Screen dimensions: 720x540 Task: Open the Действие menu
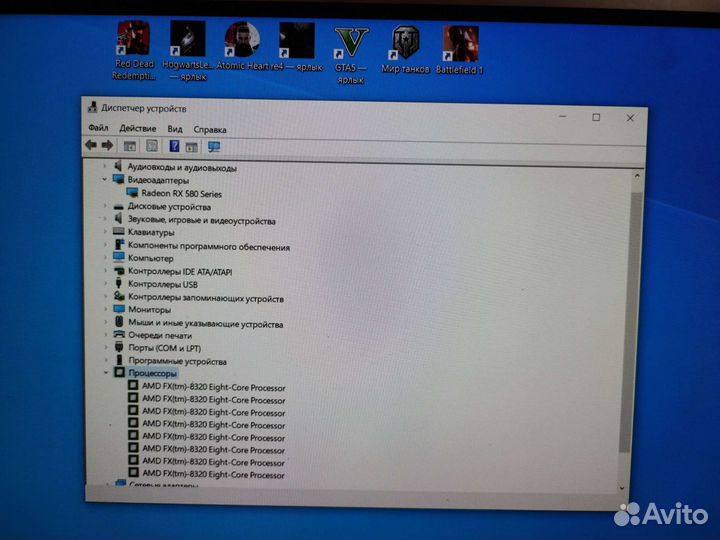coord(138,128)
